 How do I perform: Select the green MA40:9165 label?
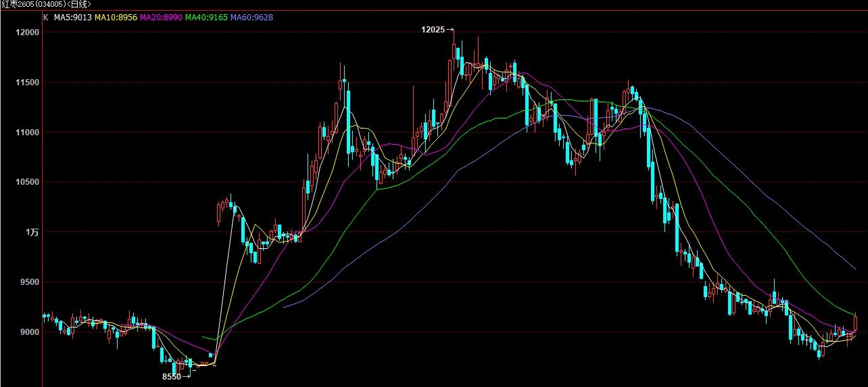(x=206, y=18)
